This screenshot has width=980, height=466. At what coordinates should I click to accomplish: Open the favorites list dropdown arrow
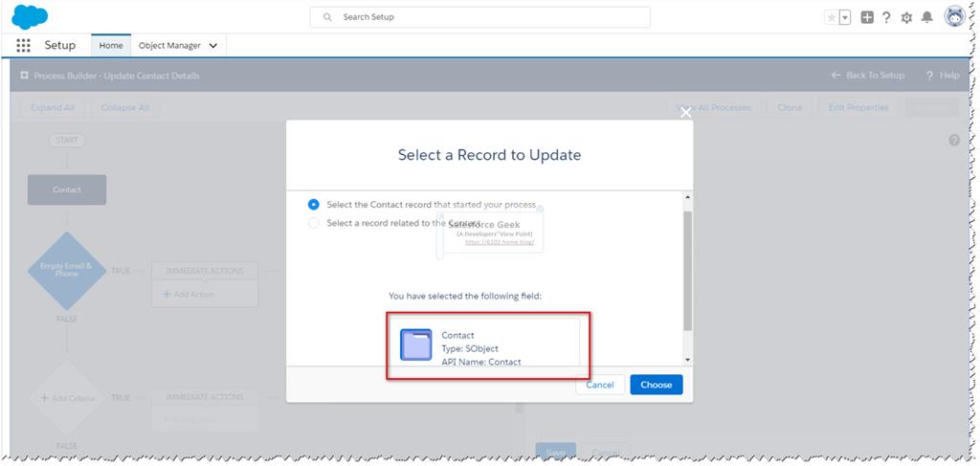(845, 17)
